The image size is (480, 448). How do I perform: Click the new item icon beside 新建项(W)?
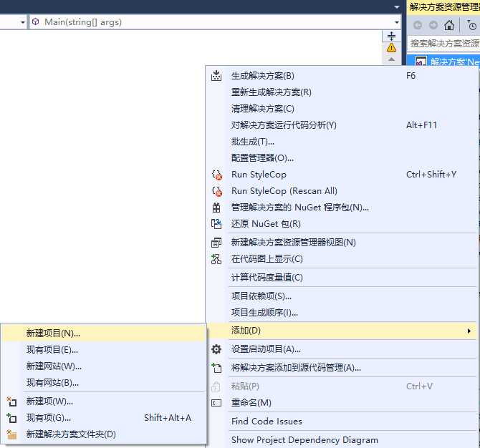[x=11, y=401]
